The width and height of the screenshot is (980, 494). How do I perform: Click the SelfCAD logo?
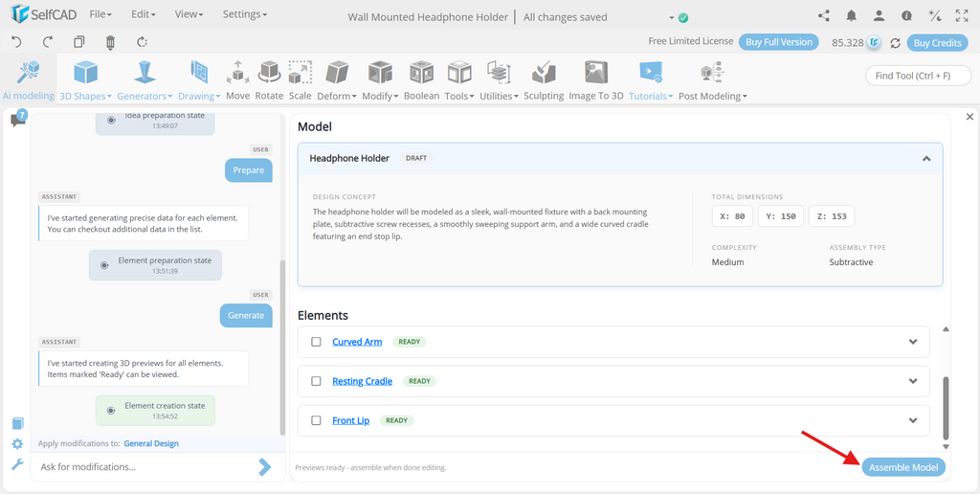[42, 13]
